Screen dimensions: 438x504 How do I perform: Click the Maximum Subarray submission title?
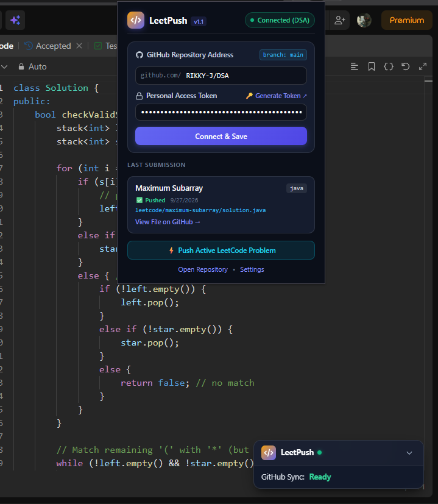(169, 188)
